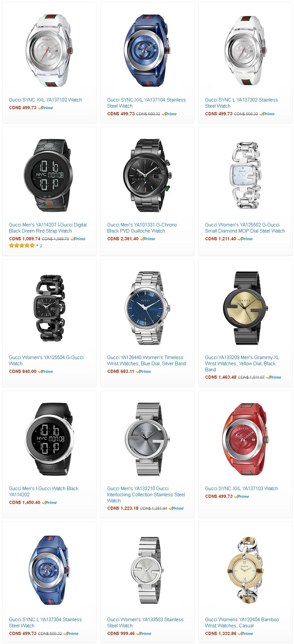This screenshot has height=644, width=294.
Task: Open the review count '2' link
Action: 41,246
